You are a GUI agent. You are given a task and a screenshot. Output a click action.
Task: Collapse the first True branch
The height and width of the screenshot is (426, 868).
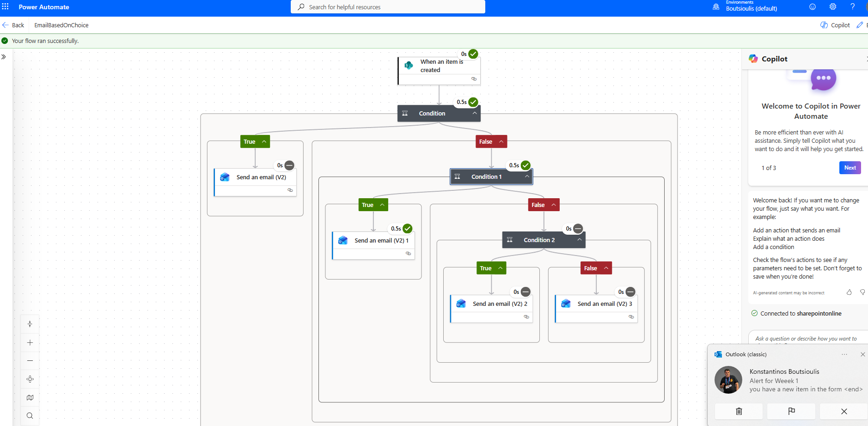point(264,142)
